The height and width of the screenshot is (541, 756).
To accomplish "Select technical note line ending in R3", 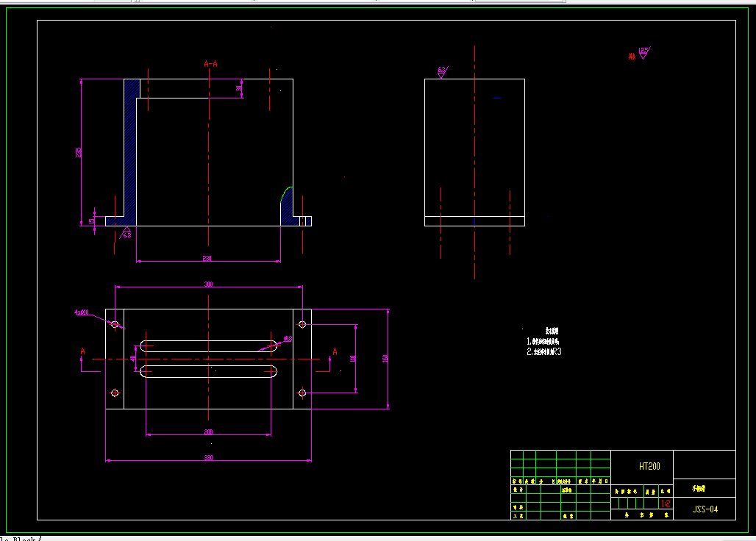I will pos(544,351).
